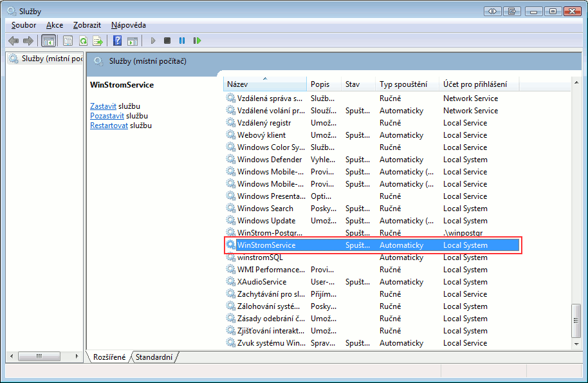Click left pane horizontal scroll left arrow

(12, 356)
